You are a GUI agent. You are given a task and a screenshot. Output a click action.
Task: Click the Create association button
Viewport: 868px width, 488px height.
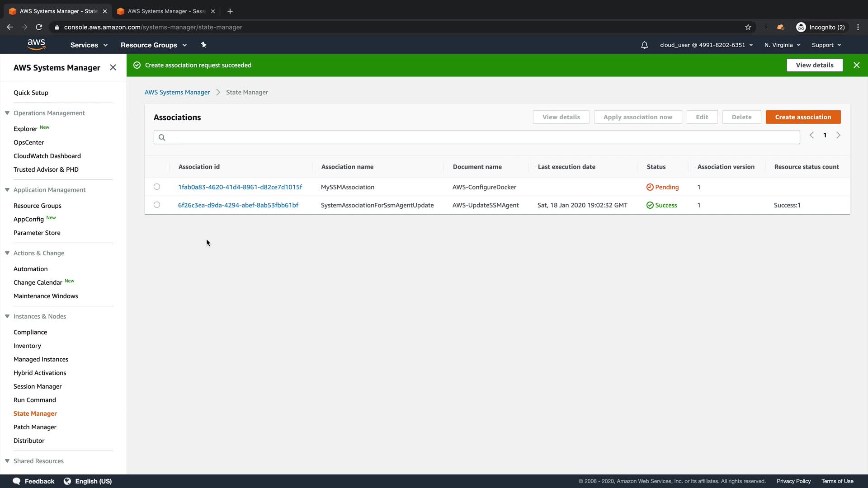tap(803, 117)
